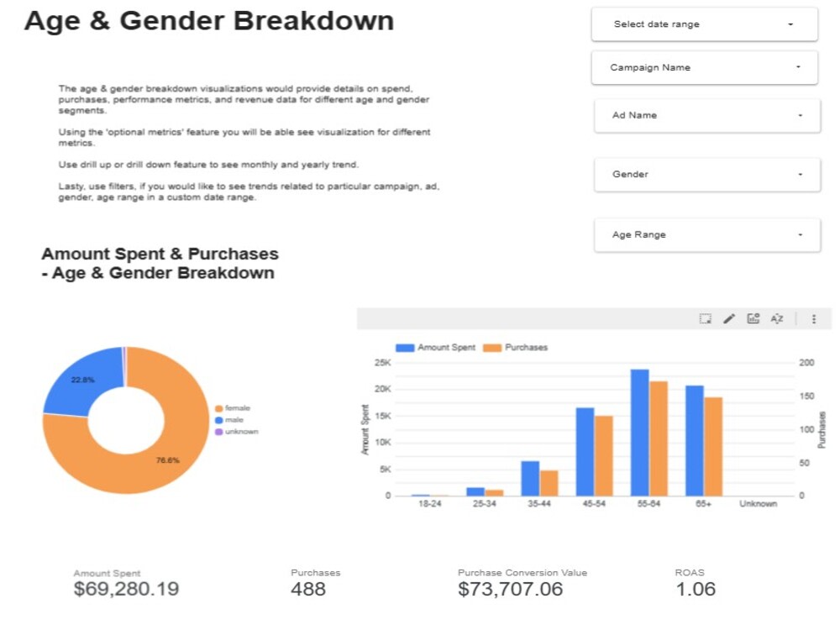Click the 65+ axis label

[703, 503]
